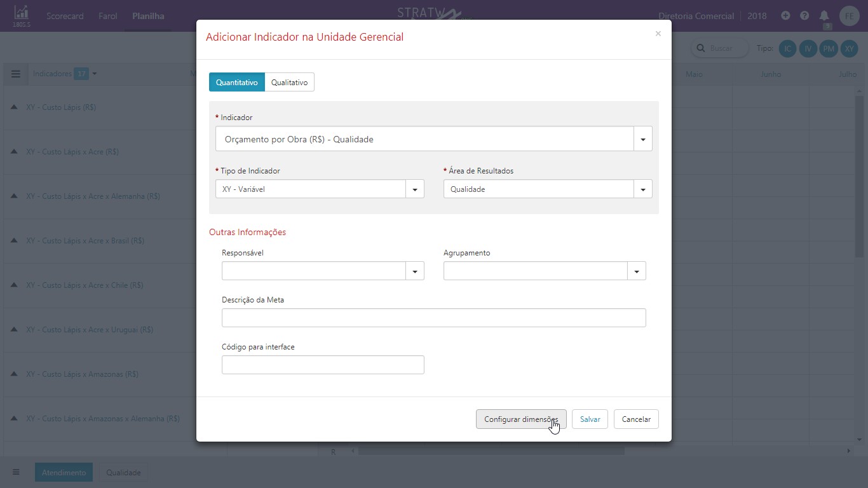Open the Planilha menu

(x=148, y=16)
